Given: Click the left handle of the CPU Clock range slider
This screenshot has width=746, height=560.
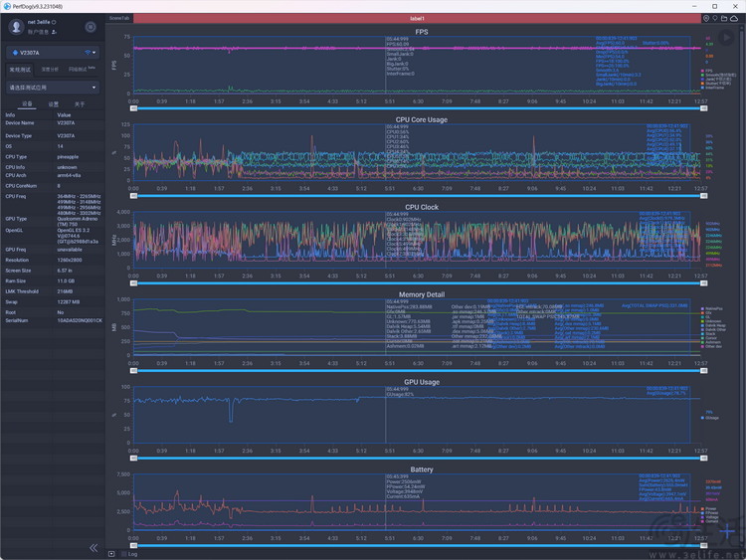Looking at the screenshot, I should 133,283.
